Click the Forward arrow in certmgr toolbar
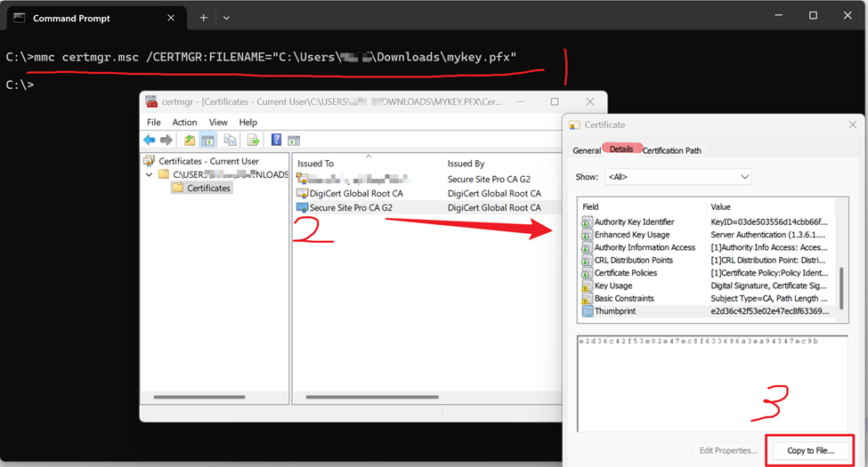 coord(166,141)
